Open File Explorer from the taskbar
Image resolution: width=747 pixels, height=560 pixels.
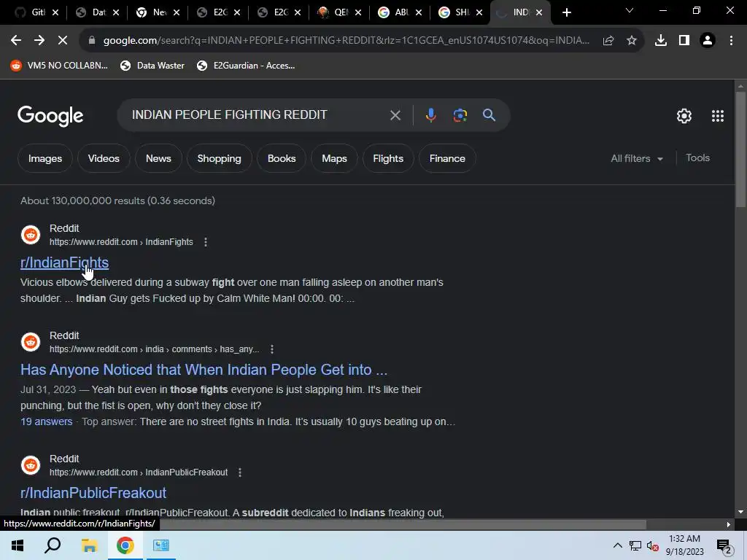tap(89, 545)
